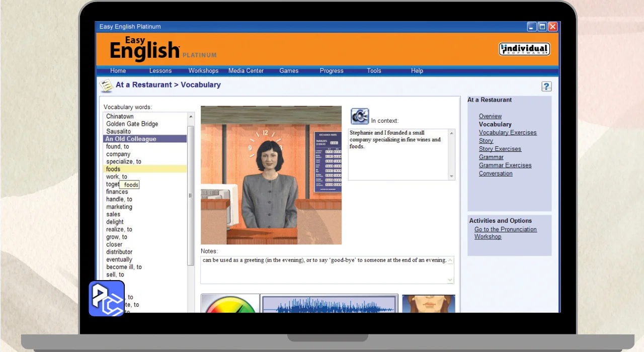Click the Notes box scroll up arrow

click(450, 260)
